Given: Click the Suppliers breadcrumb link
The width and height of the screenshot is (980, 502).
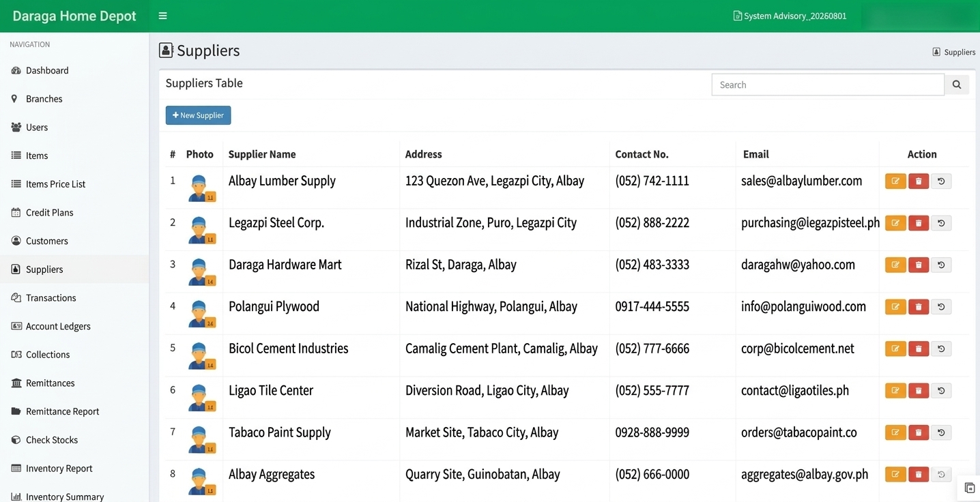Looking at the screenshot, I should click(954, 52).
